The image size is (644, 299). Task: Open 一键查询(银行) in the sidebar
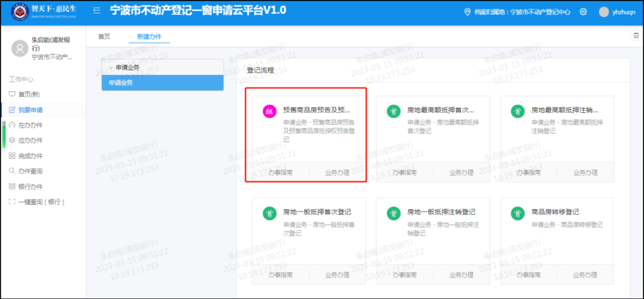[43, 202]
